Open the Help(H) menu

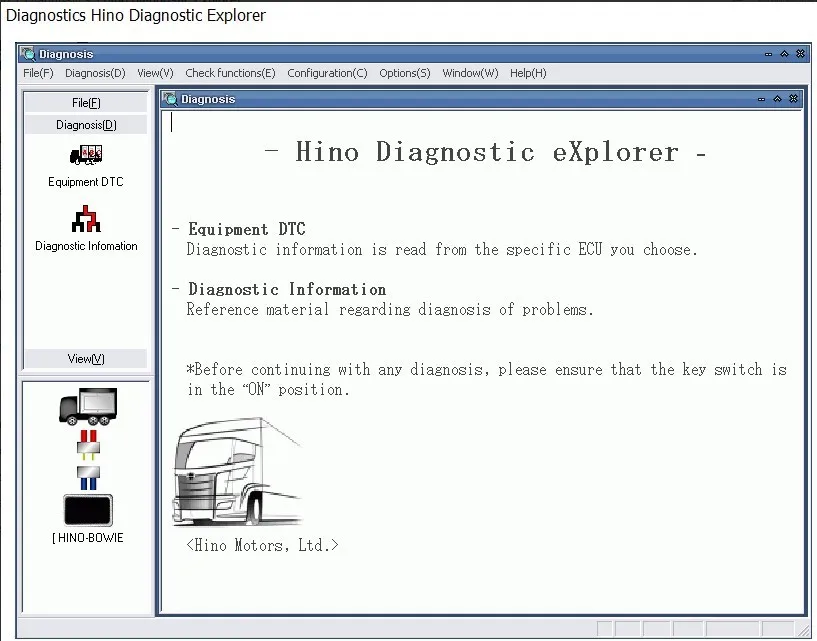point(528,73)
